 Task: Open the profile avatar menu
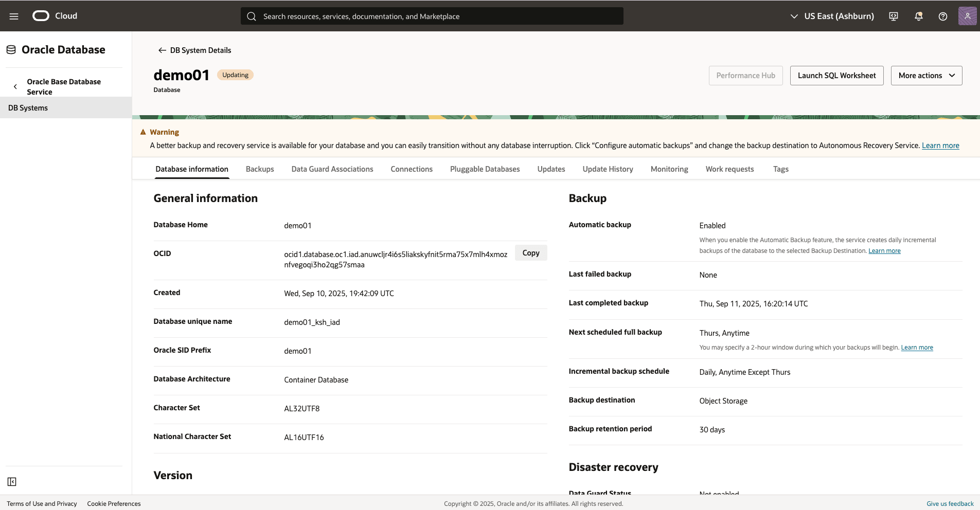pyautogui.click(x=968, y=16)
